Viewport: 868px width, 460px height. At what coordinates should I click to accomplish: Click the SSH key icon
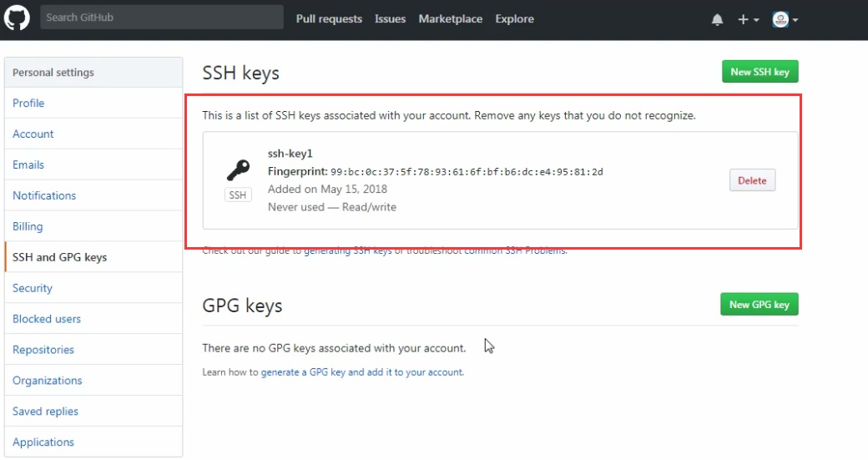click(238, 171)
